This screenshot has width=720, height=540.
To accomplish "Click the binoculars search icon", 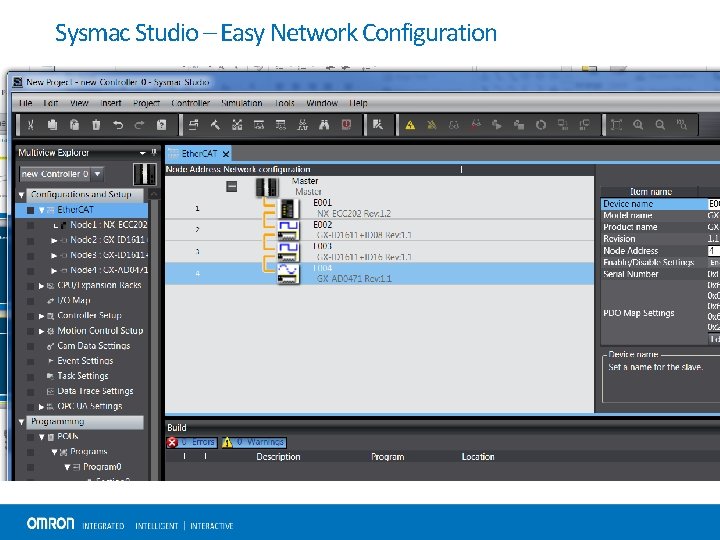I will click(324, 125).
